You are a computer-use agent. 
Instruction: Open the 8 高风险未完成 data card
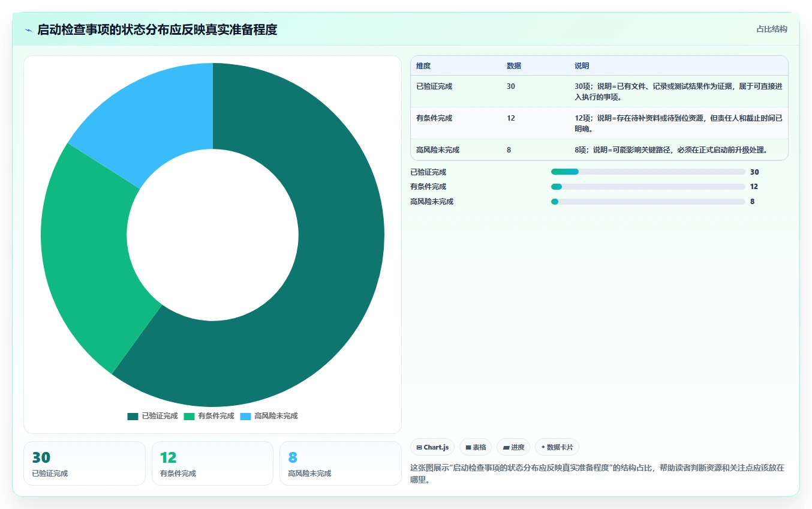point(341,463)
